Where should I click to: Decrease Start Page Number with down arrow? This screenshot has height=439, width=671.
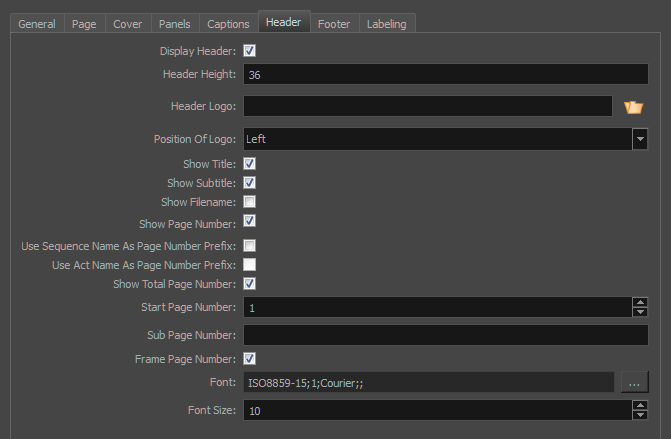click(640, 312)
